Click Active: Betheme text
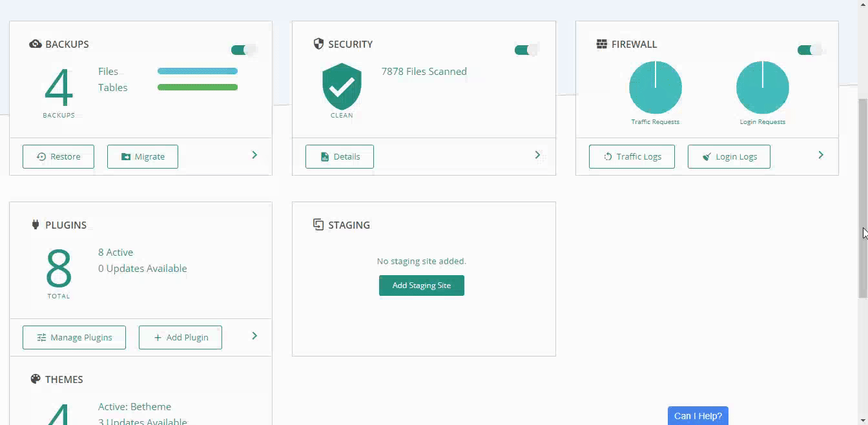 click(x=135, y=406)
